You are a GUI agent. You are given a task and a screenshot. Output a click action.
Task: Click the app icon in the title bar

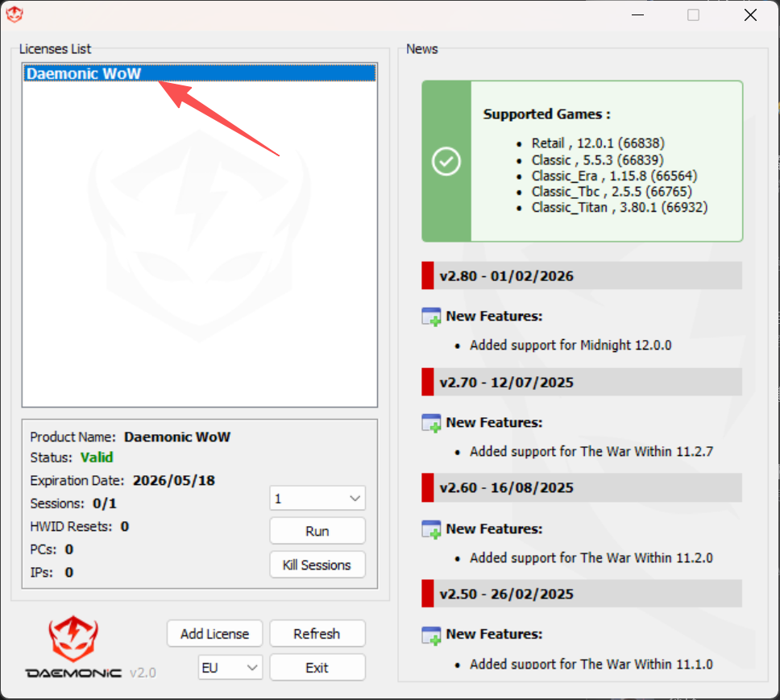click(15, 14)
